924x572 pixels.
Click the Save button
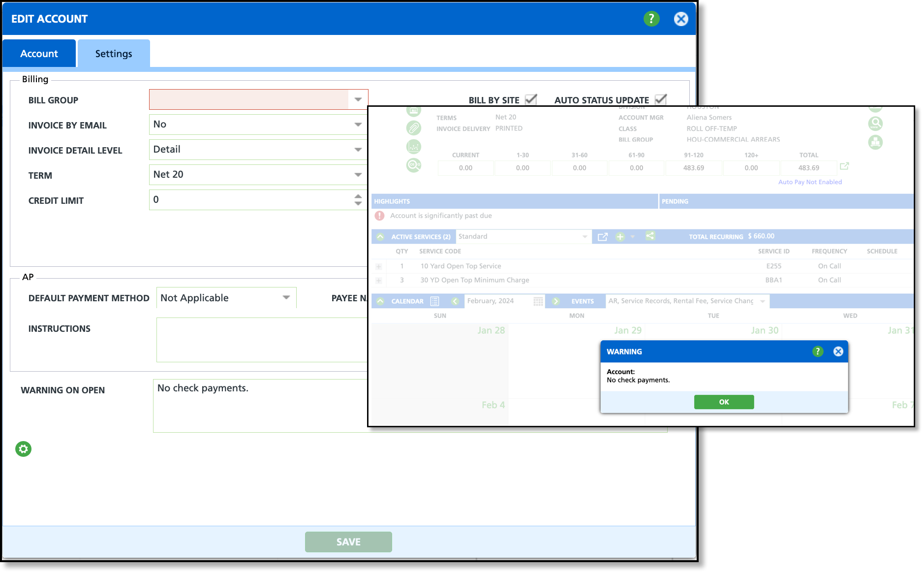tap(348, 541)
